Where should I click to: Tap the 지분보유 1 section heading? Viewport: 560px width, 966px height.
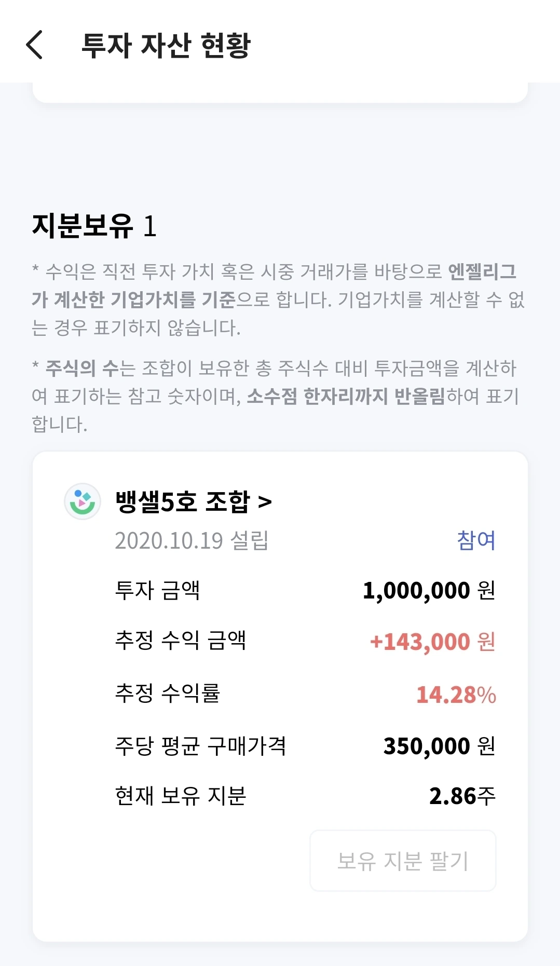click(x=94, y=226)
